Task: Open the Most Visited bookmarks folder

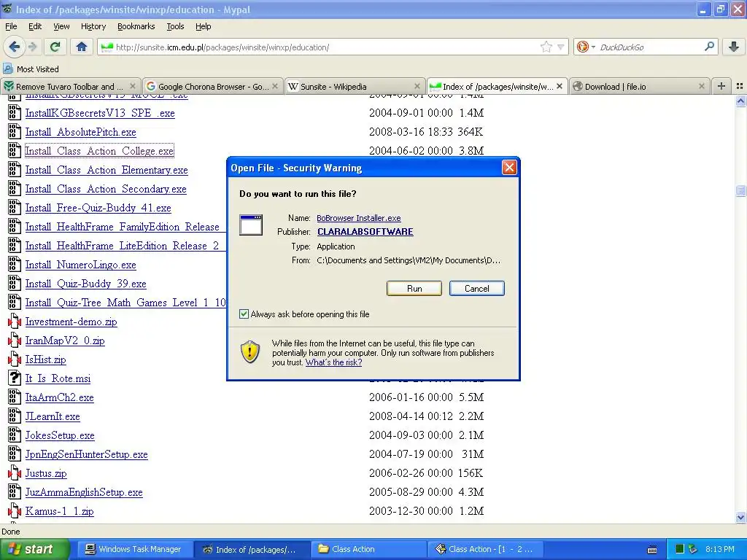Action: pos(31,69)
